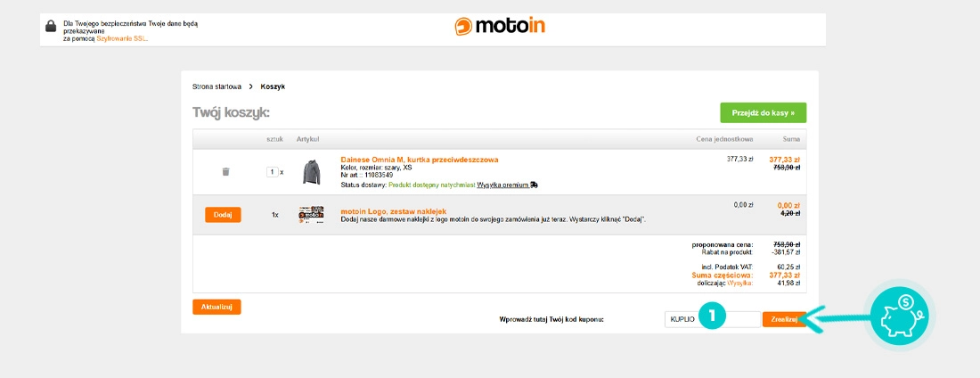Click the padlock security icon
The height and width of the screenshot is (378, 980).
point(51,27)
